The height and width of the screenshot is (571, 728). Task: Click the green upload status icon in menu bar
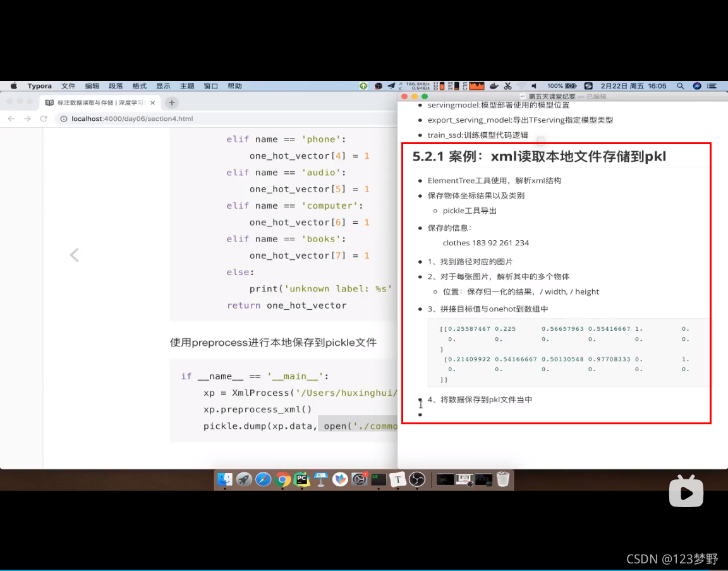363,86
